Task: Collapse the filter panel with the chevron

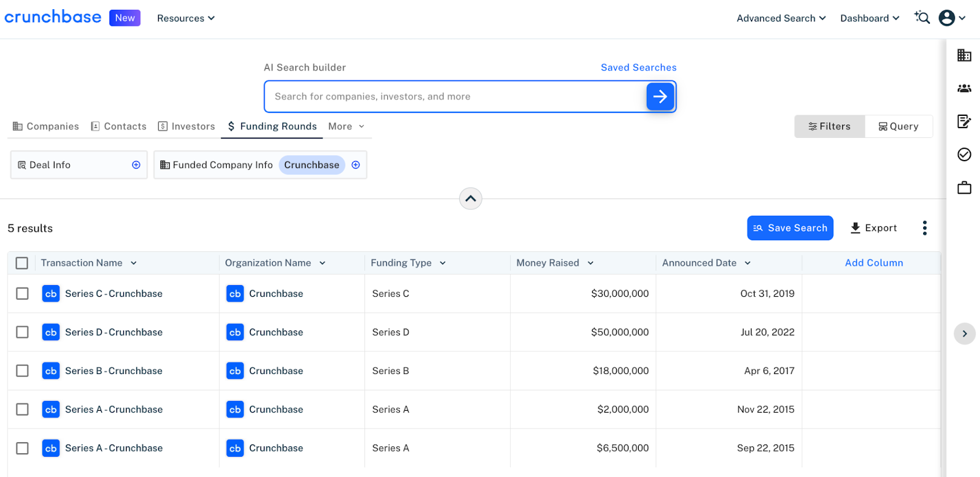Action: [x=470, y=199]
